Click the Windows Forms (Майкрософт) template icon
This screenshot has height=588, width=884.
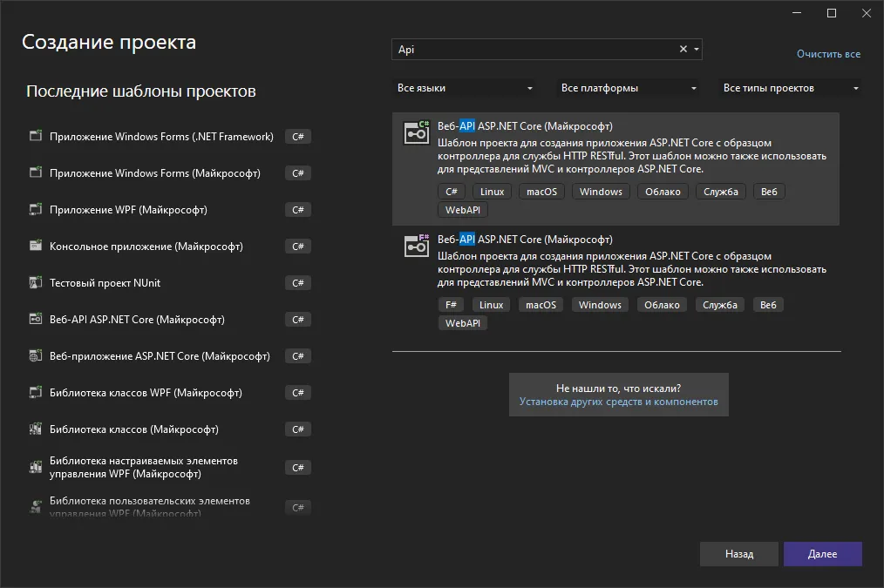coord(36,172)
